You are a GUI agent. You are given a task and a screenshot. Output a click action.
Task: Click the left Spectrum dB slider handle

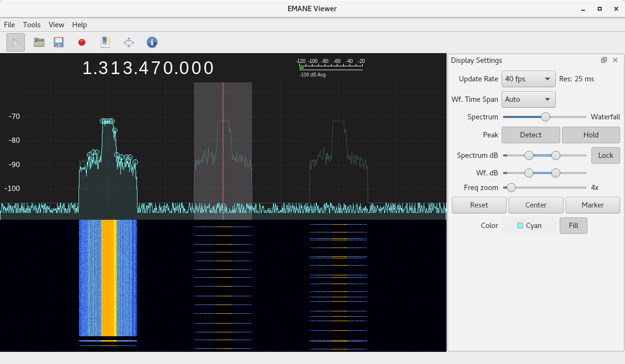point(528,155)
